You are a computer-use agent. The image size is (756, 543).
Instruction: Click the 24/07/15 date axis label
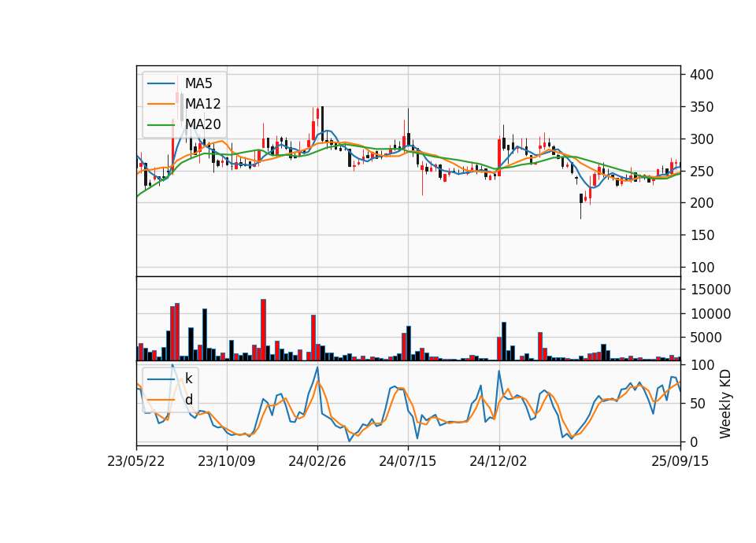(407, 461)
